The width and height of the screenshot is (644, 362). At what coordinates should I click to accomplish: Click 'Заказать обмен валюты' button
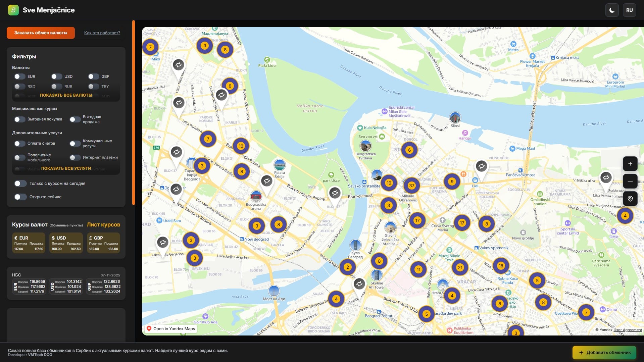pyautogui.click(x=41, y=33)
